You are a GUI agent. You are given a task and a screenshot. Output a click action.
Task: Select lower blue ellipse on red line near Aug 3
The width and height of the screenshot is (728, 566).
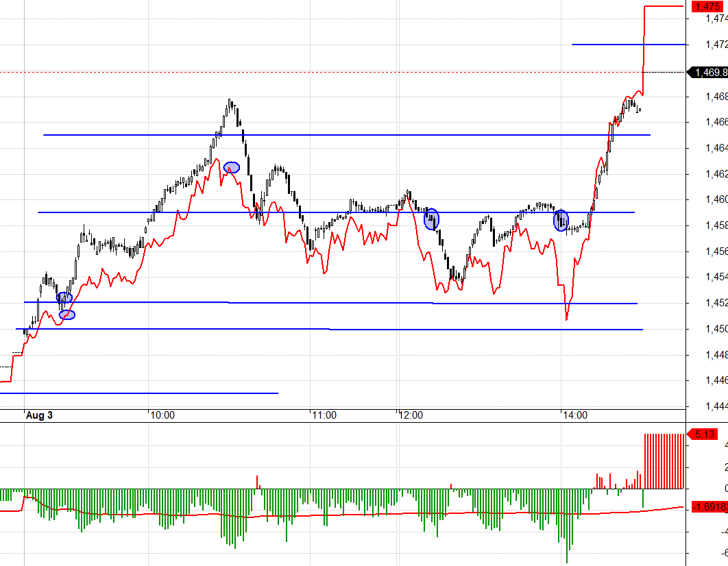[x=67, y=315]
